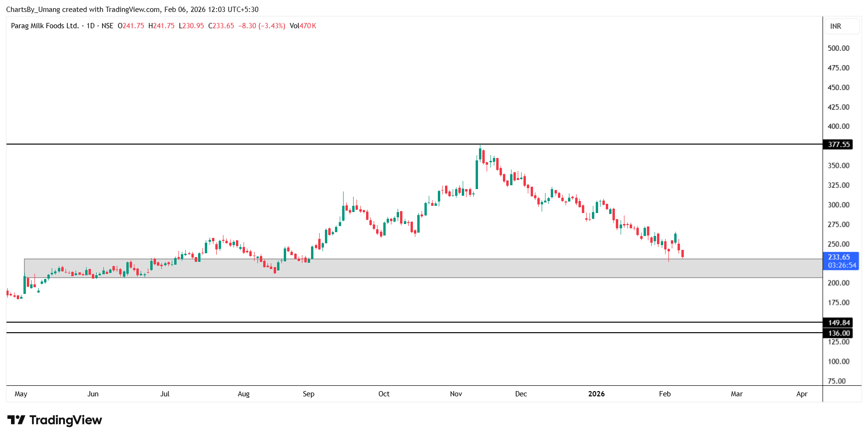Click the Jun label on the time axis
This screenshot has height=438, width=868.
(x=93, y=394)
